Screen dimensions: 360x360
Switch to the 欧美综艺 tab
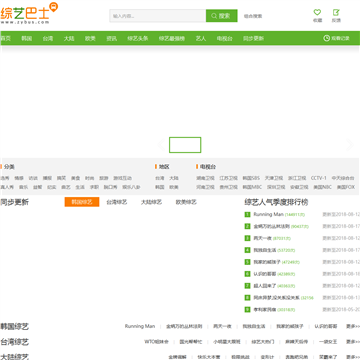[186, 202]
